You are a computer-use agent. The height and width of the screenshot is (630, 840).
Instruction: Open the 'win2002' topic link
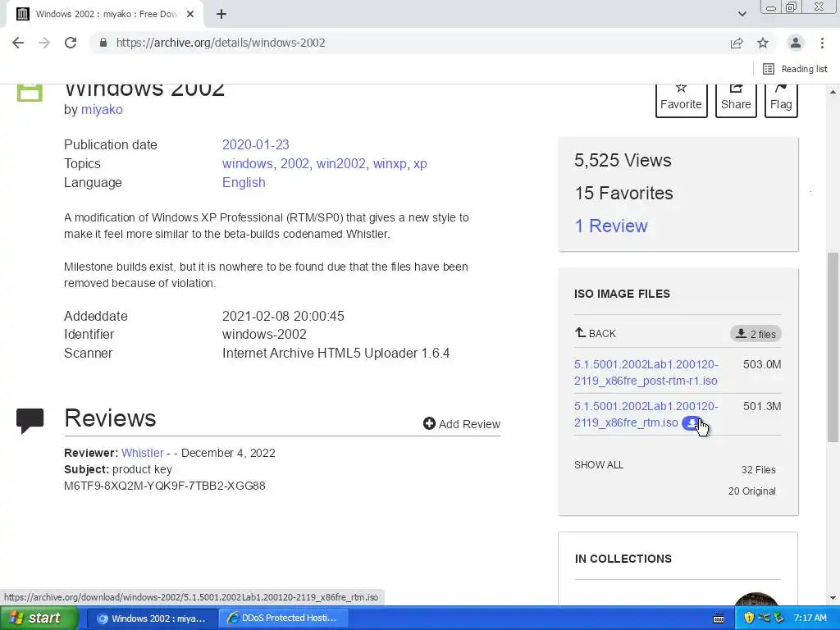(x=340, y=163)
